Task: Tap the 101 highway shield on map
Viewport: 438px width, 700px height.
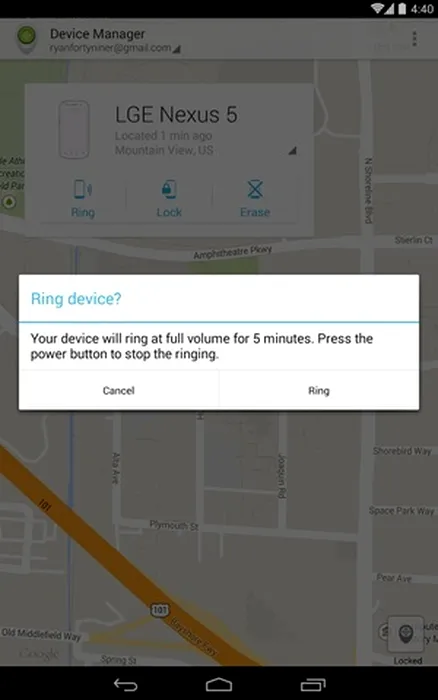Action: [x=159, y=610]
